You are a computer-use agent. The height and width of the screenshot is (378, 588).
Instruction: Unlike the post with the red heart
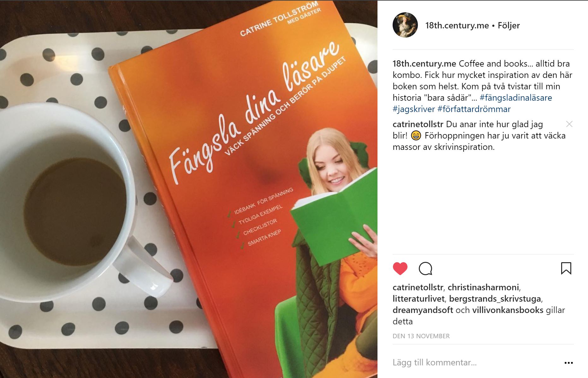400,269
